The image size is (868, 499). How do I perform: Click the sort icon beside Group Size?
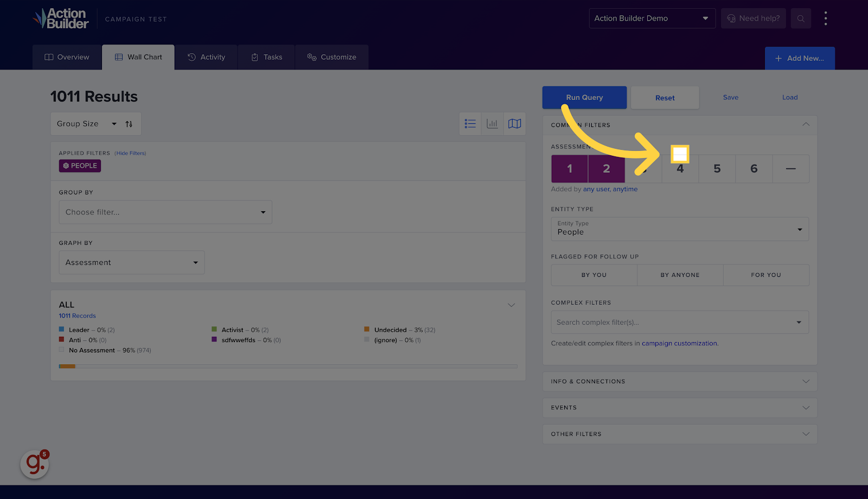click(129, 124)
